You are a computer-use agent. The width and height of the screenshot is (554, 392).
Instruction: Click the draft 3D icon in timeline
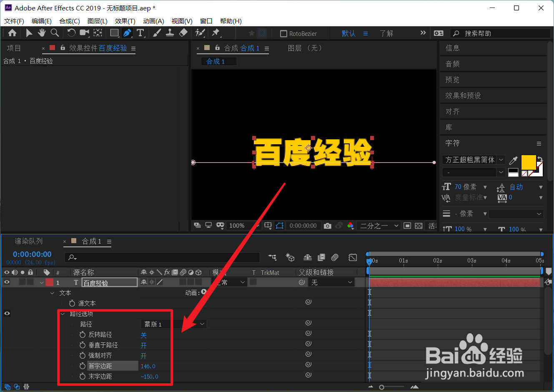(290, 257)
